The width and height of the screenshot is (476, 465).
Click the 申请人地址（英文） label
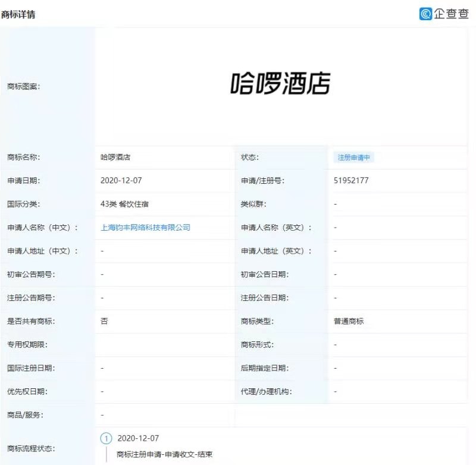(276, 251)
